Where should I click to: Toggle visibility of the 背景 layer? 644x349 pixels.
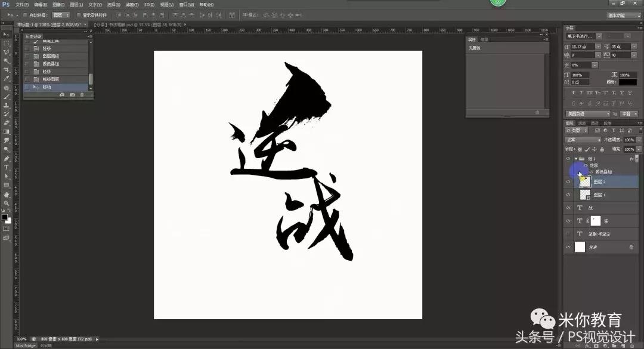568,245
